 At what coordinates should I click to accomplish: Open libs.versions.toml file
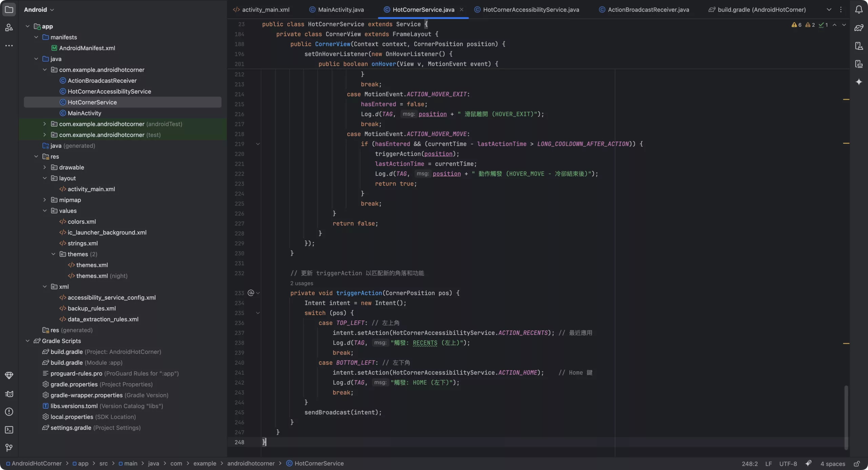coord(103,406)
